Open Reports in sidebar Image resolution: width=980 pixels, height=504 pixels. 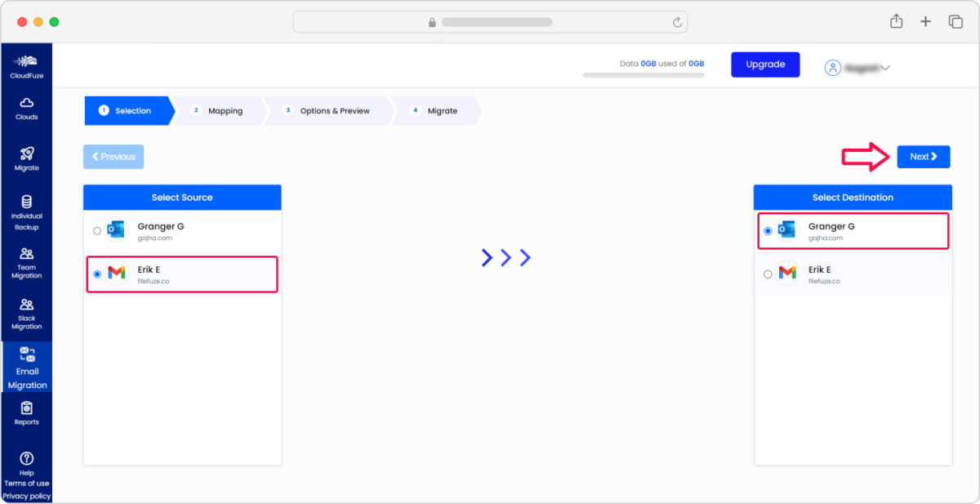(26, 413)
